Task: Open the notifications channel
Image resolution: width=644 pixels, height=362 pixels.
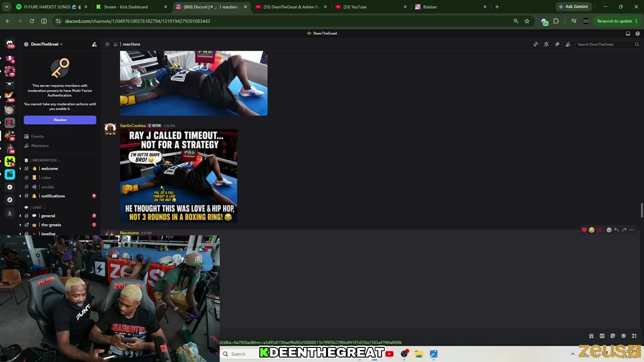Action: 60,196
